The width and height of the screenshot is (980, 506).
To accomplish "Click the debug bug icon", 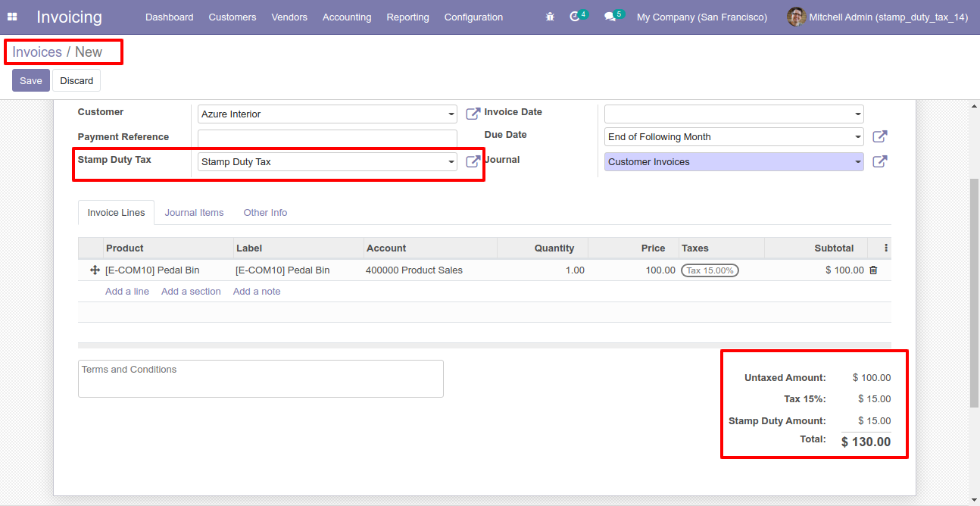I will coord(550,17).
